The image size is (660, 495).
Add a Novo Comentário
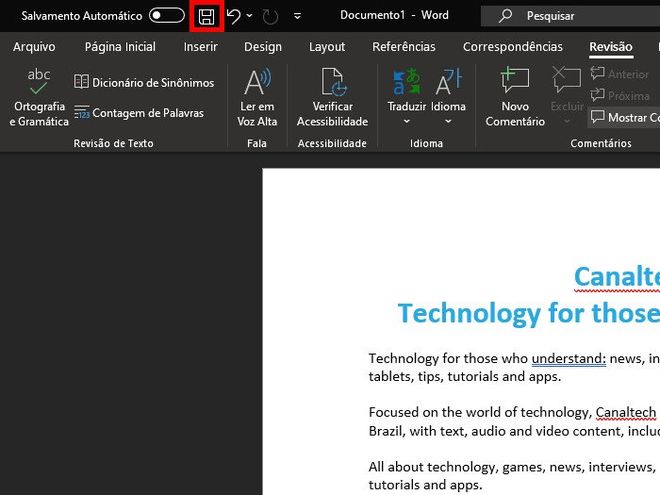(x=515, y=98)
